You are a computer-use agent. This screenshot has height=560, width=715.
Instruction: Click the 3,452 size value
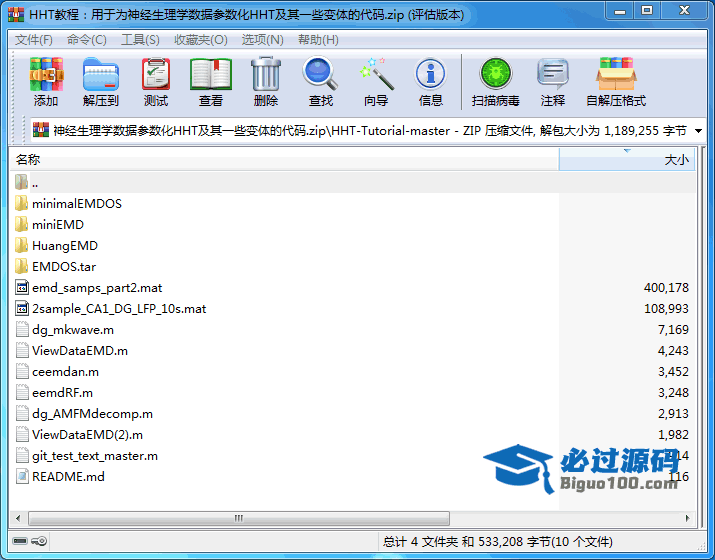[673, 372]
